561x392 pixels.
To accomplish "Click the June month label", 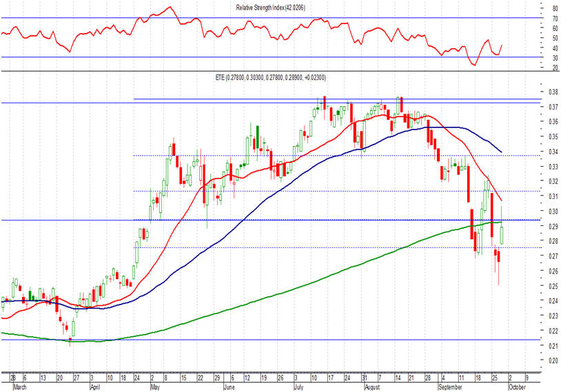I will coord(229,387).
